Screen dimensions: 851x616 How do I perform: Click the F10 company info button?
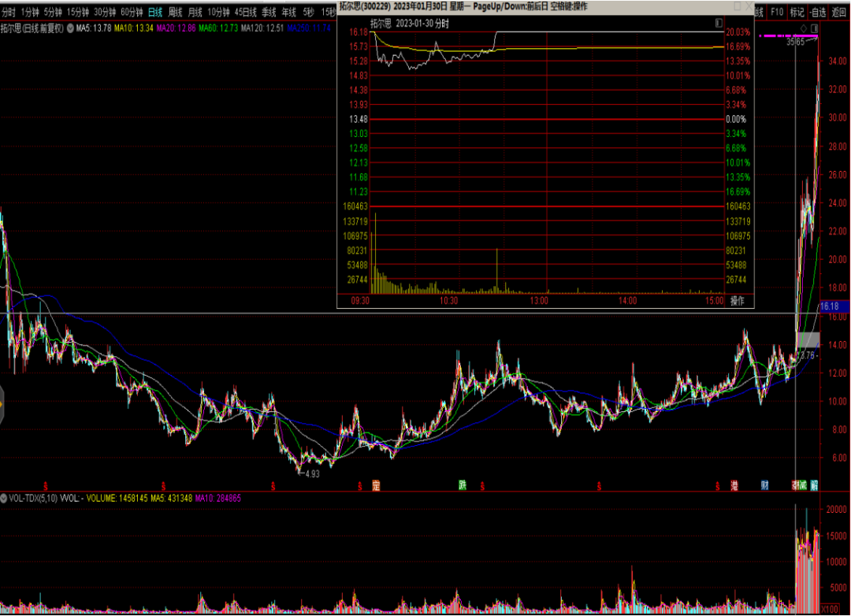tap(777, 12)
